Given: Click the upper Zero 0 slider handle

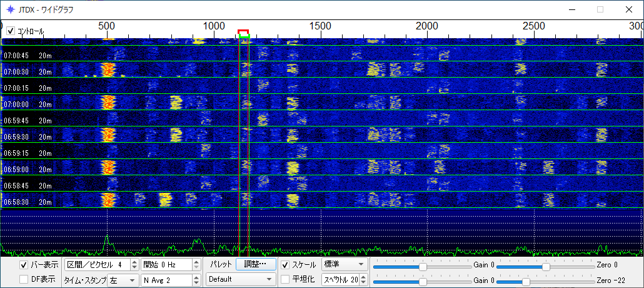Looking at the screenshot, I should click(x=546, y=266).
